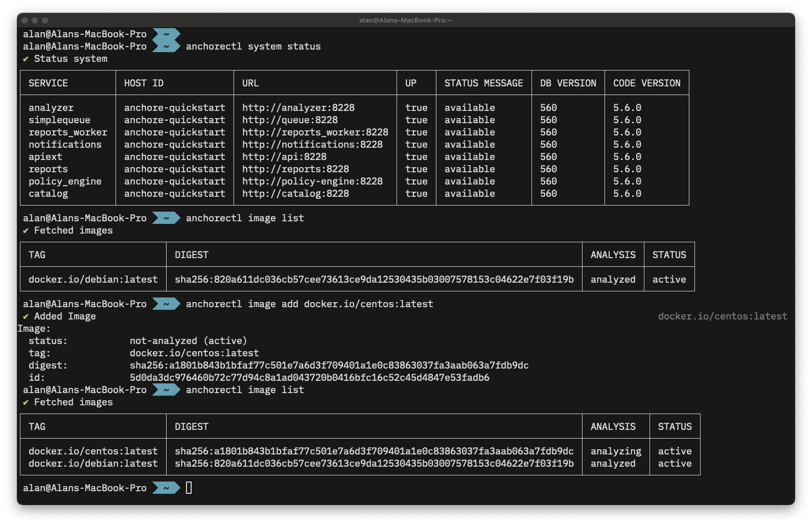Click the red close window button
The height and width of the screenshot is (526, 812).
[25, 20]
